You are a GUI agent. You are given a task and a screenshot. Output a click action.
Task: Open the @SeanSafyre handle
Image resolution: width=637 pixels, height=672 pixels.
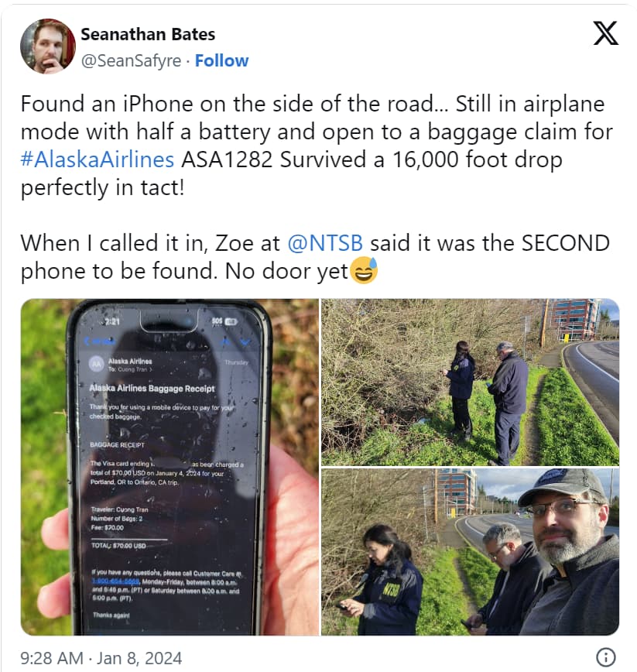point(131,60)
